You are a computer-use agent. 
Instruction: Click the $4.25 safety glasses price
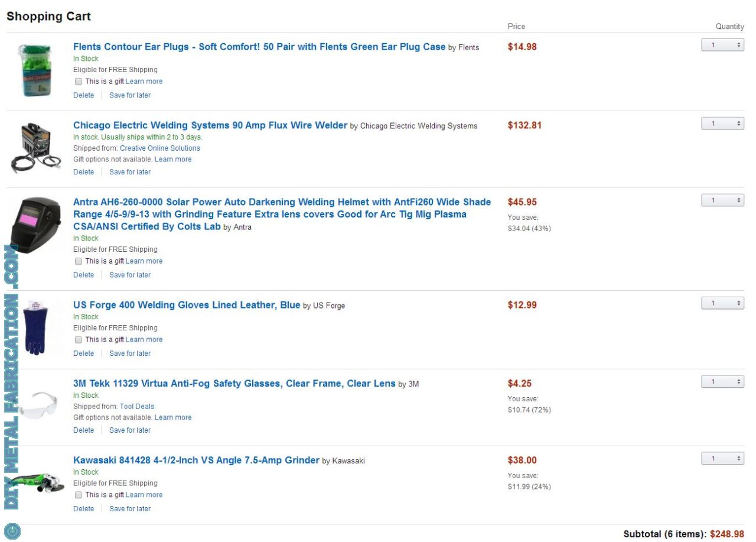tap(520, 384)
